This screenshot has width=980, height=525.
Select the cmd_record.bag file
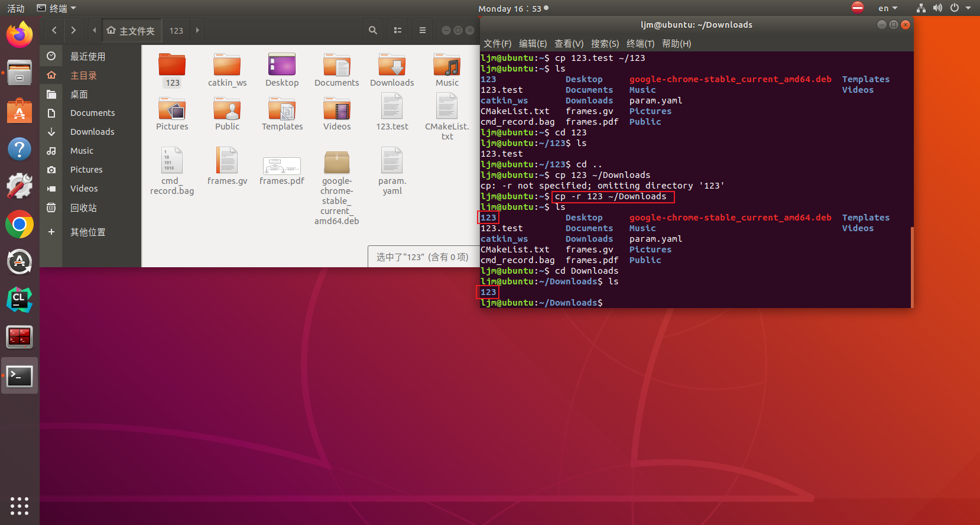pyautogui.click(x=172, y=171)
